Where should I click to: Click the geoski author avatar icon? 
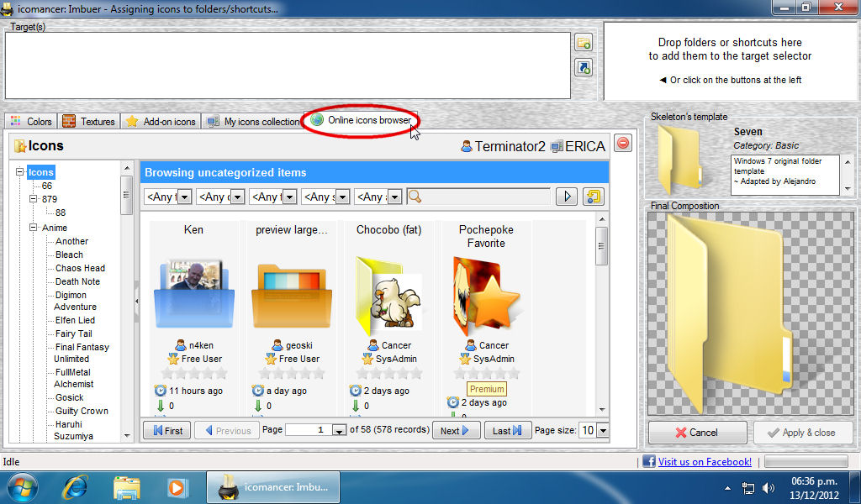277,345
